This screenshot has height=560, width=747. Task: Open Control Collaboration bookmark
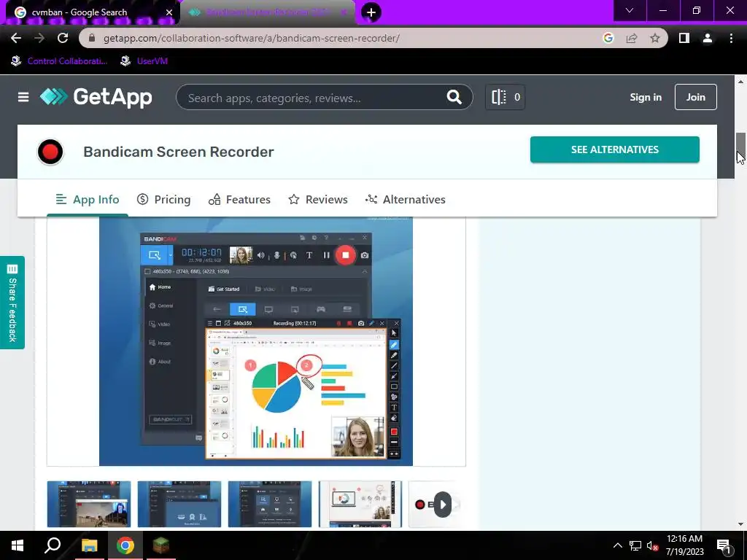click(60, 61)
